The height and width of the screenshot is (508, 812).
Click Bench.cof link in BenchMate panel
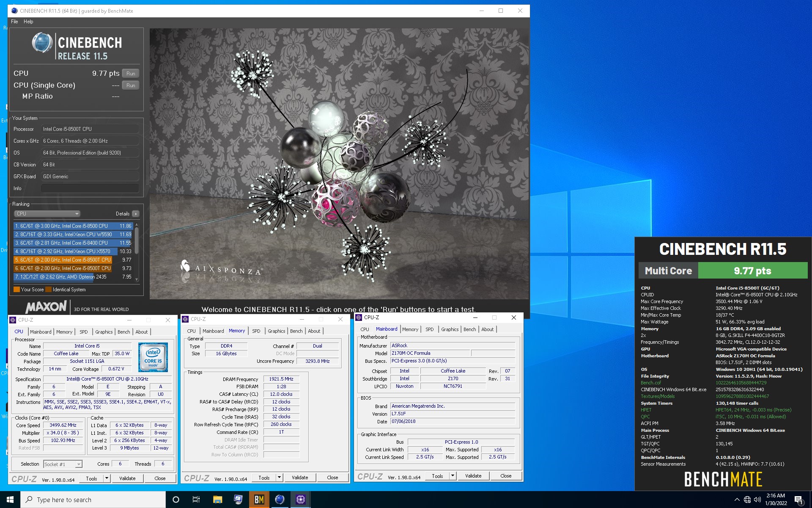coord(650,383)
